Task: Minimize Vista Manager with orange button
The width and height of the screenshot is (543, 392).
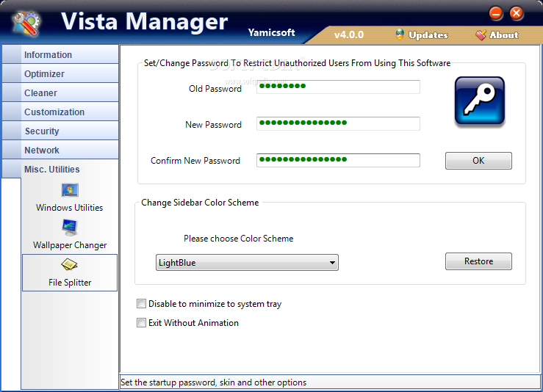Action: coord(496,13)
